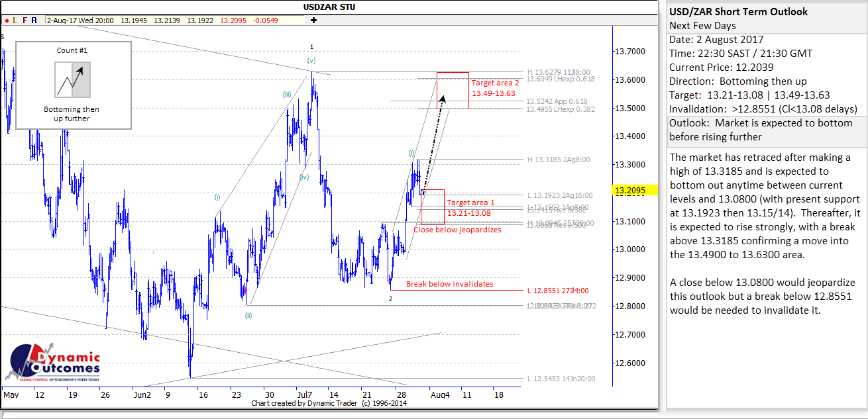This screenshot has width=868, height=419.
Task: Click the 'Target: 13.21-13.08' line
Action: [x=749, y=95]
